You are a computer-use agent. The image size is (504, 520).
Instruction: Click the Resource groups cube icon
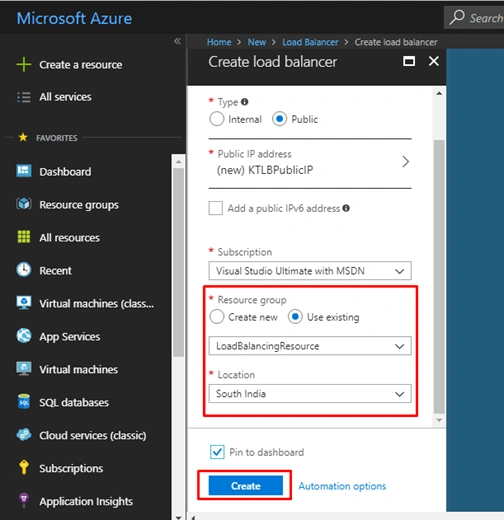click(x=24, y=204)
